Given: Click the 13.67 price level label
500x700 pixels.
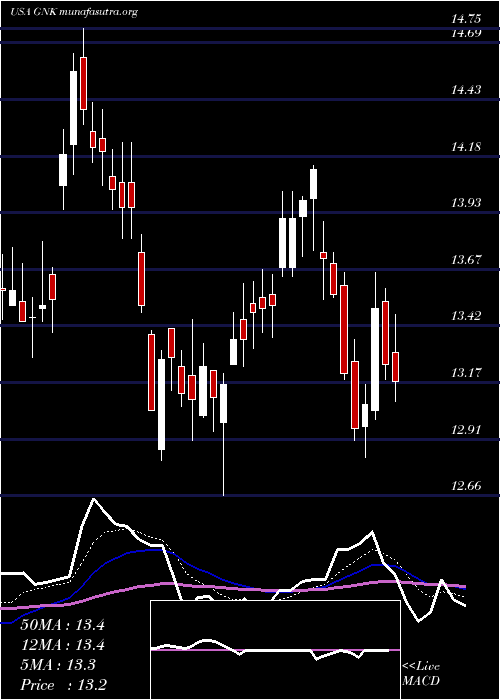Looking at the screenshot, I should pyautogui.click(x=466, y=260).
